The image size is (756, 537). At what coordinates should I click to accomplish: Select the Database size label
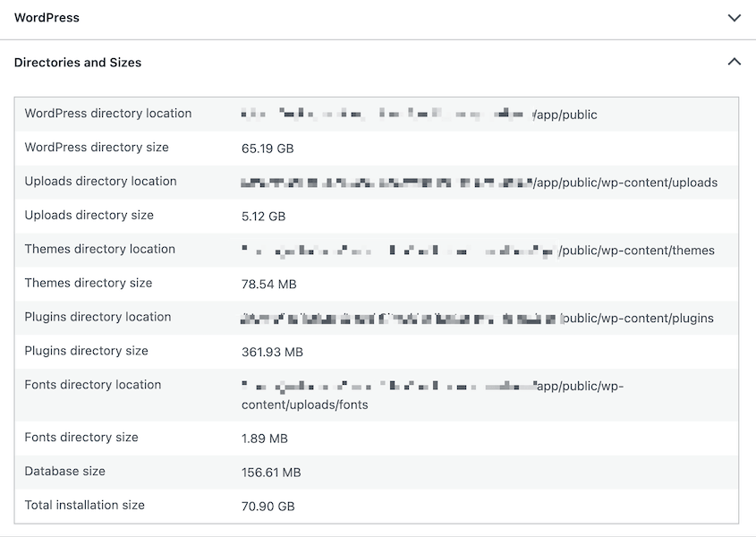coord(65,472)
